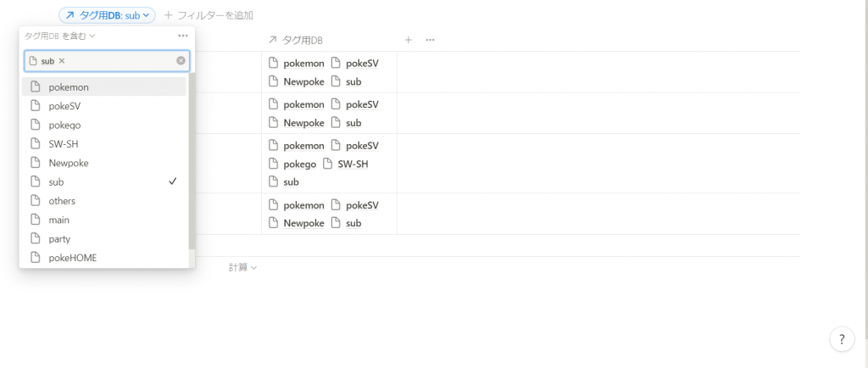
Task: Select the pokemon option in the list
Action: pos(103,86)
